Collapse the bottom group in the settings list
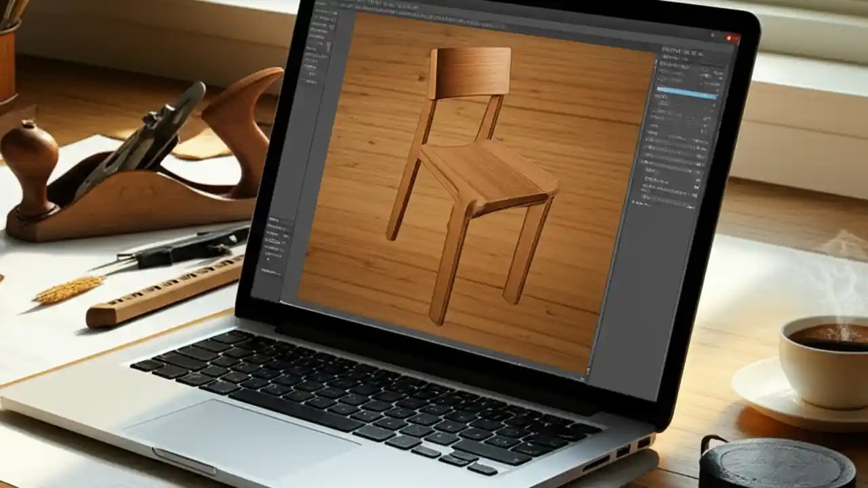 point(654,200)
